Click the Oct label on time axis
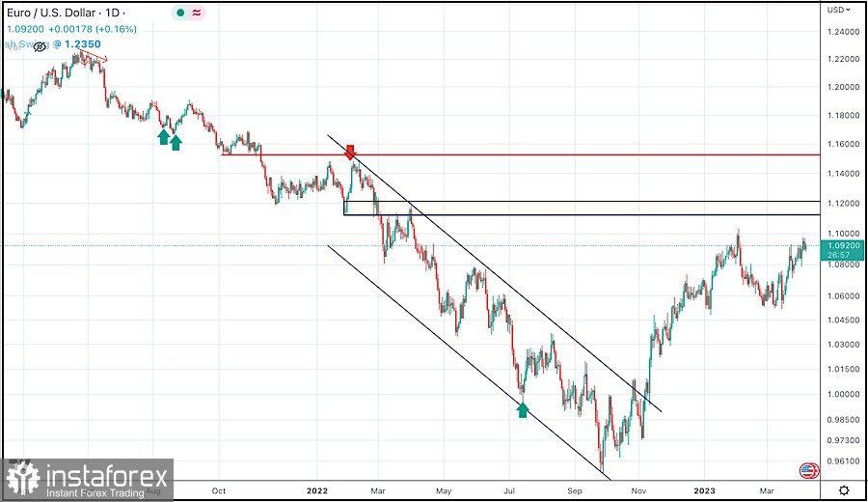This screenshot has width=868, height=502. click(x=219, y=491)
